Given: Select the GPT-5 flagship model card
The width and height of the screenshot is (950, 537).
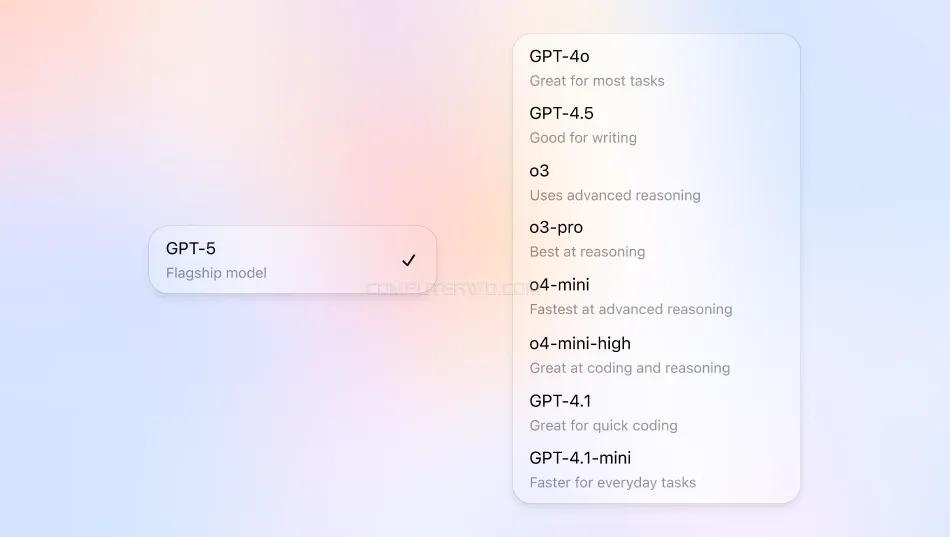Looking at the screenshot, I should 293,260.
